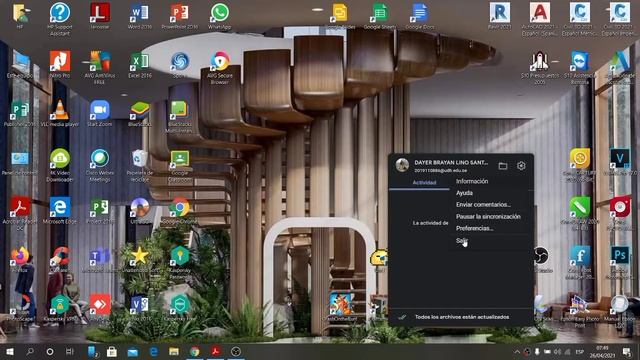Open the Google Chrome desktop shortcut
Image resolution: width=640 pixels, height=360 pixels.
(180, 210)
